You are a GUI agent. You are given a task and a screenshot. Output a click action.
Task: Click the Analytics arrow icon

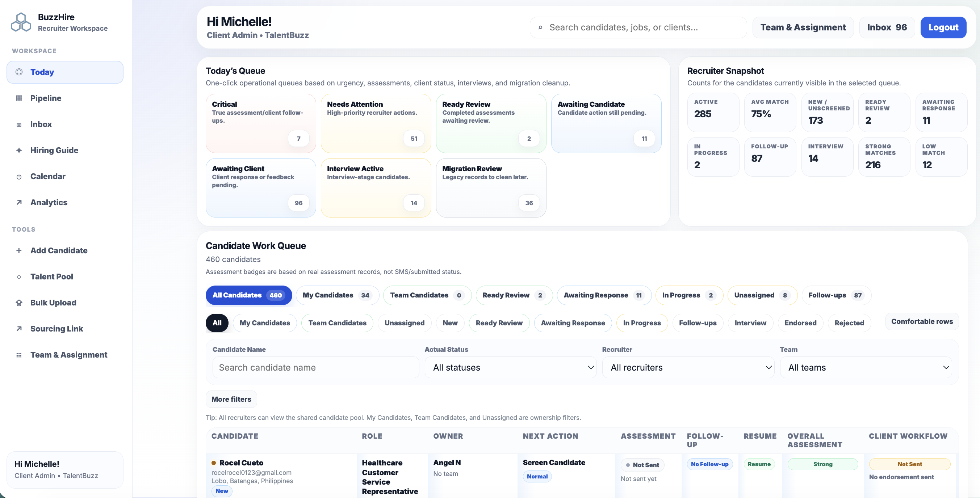point(19,202)
